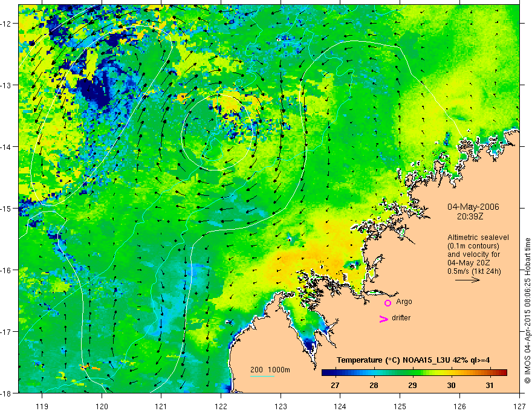The width and height of the screenshot is (532, 411).
Task: Click the cyan 200 1000m contour legend line
Action: coord(262,376)
